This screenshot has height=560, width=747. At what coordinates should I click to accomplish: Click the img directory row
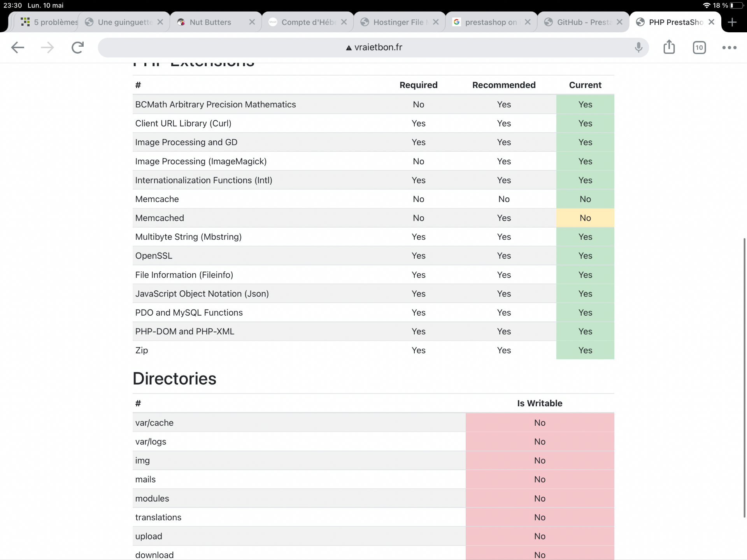373,460
